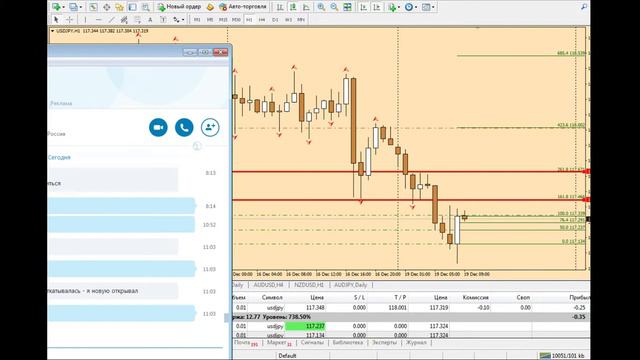Toggle the Navigator panel icon

(120, 7)
